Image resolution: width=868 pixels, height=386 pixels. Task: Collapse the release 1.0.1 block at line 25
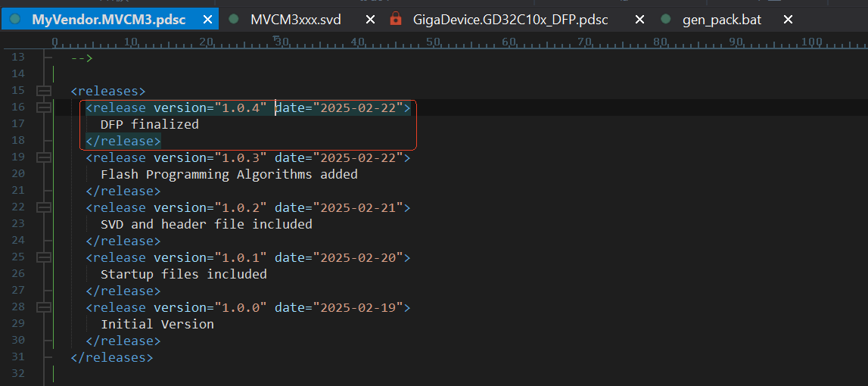coord(44,257)
